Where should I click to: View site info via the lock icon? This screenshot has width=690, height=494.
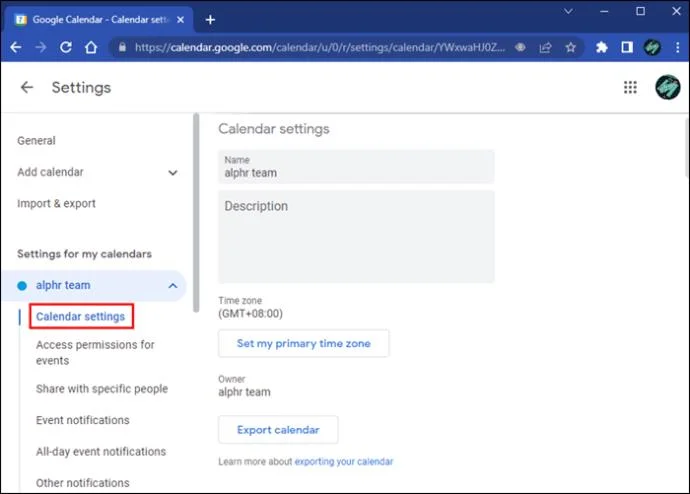(122, 47)
